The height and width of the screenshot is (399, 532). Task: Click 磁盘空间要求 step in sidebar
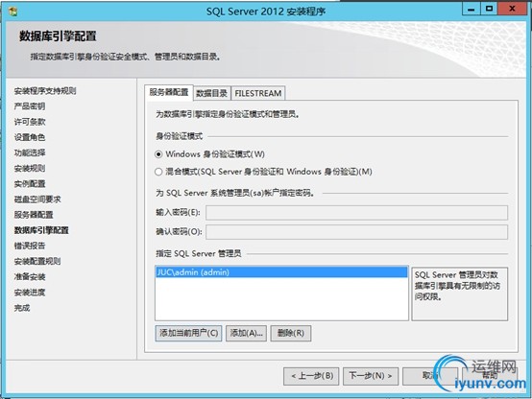(37, 199)
